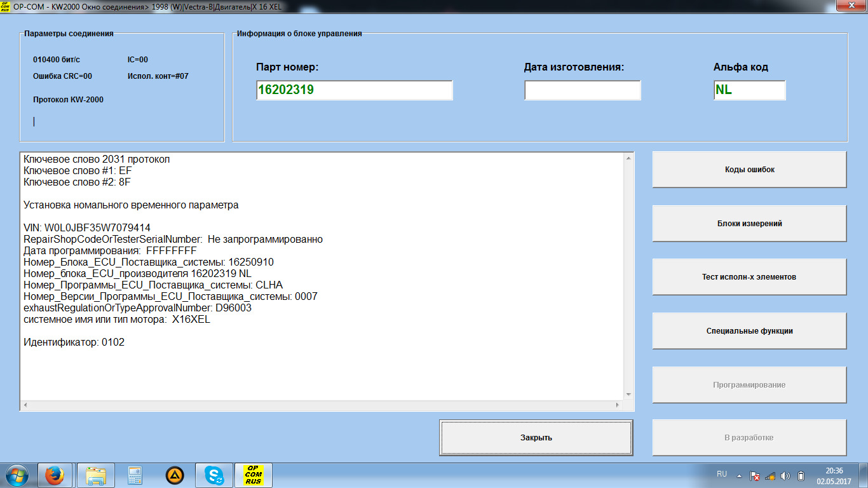Image resolution: width=868 pixels, height=488 pixels.
Task: Show hidden tray icons arrow
Action: click(739, 475)
